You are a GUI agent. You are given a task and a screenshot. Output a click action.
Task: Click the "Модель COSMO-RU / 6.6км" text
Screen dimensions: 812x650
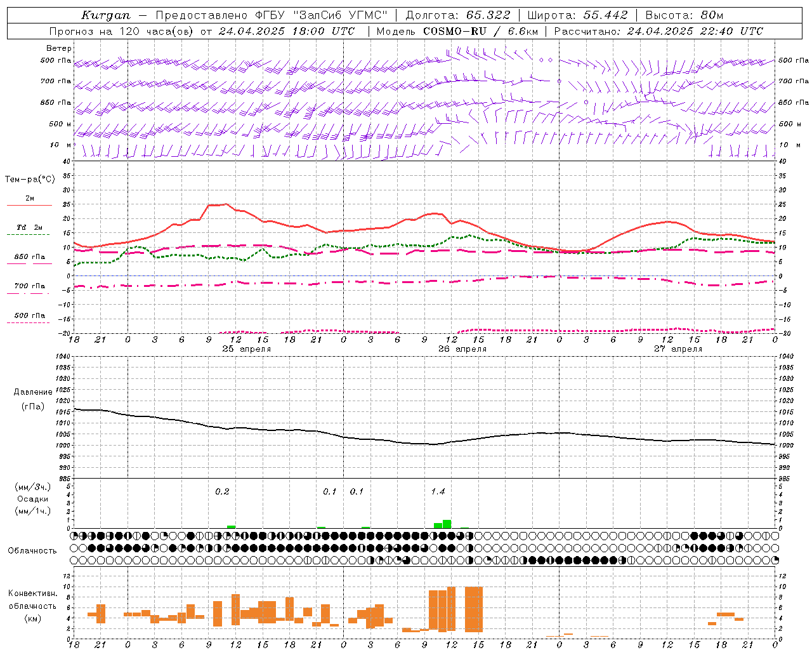point(457,31)
